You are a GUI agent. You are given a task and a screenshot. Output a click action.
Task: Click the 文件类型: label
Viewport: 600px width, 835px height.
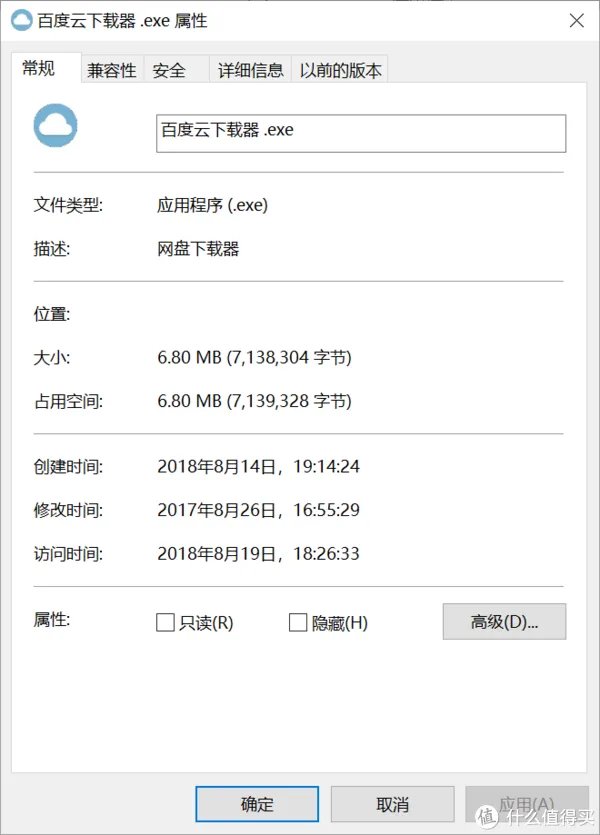tap(68, 205)
